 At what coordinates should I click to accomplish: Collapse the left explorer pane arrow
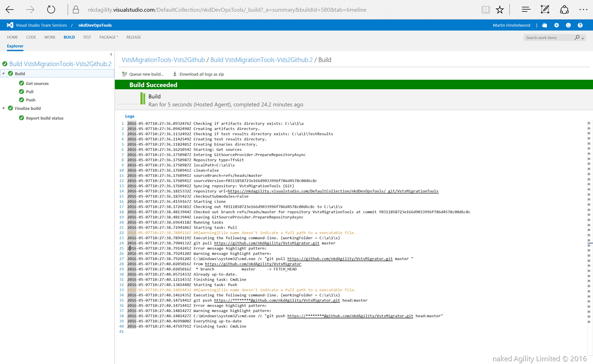(x=111, y=54)
